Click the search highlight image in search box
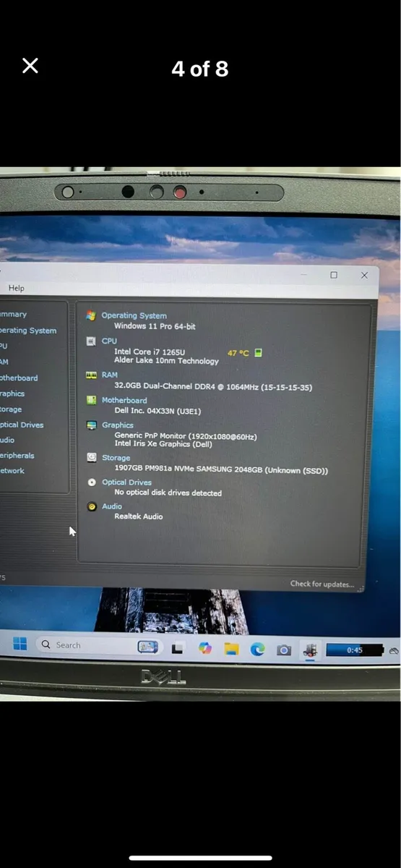Viewport: 401px width, 868px height. click(148, 647)
